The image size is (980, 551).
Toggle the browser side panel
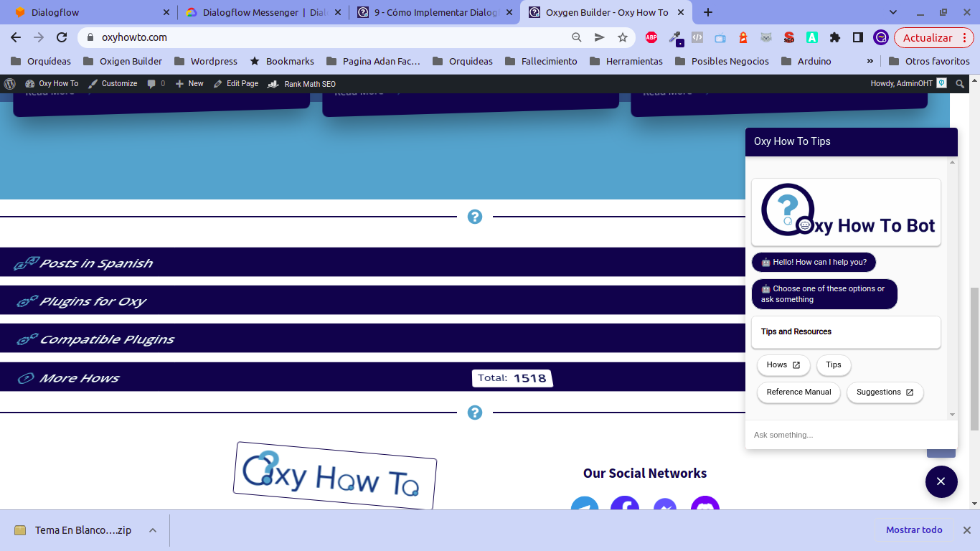coord(858,37)
